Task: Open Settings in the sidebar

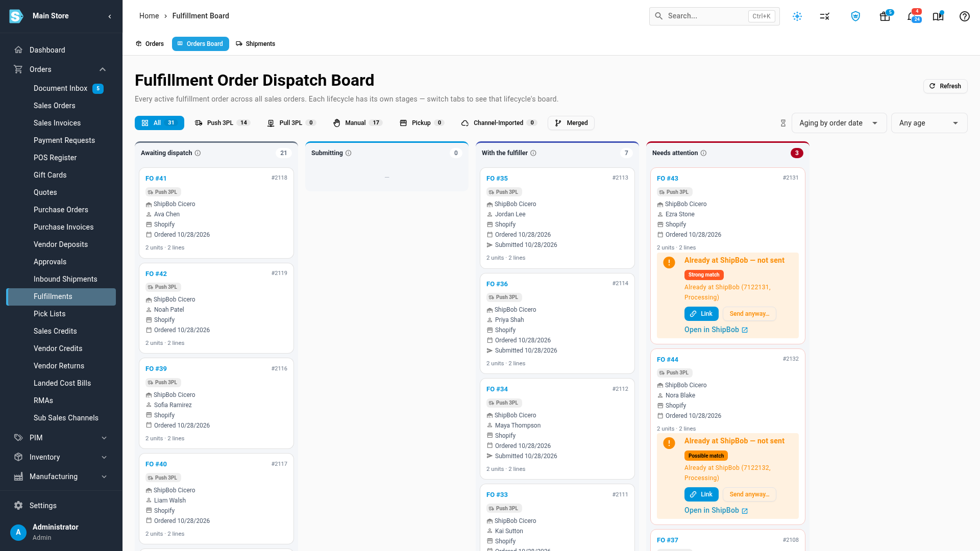Action: [61, 506]
